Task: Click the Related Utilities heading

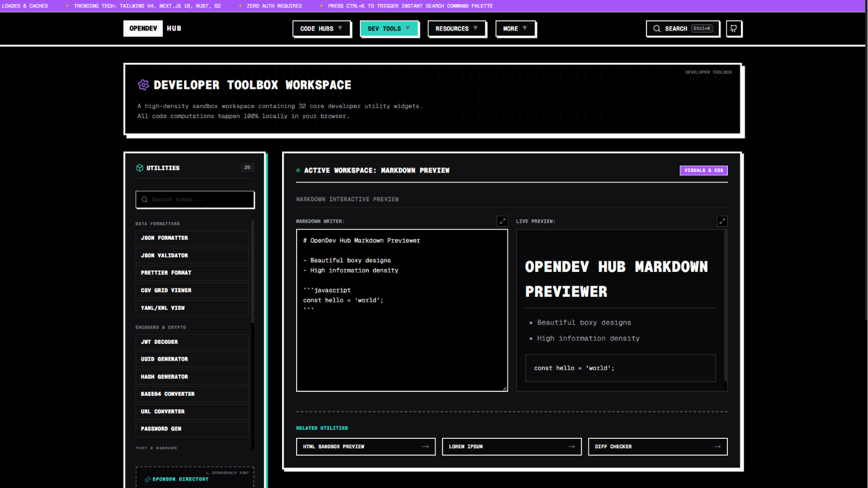Action: 322,428
